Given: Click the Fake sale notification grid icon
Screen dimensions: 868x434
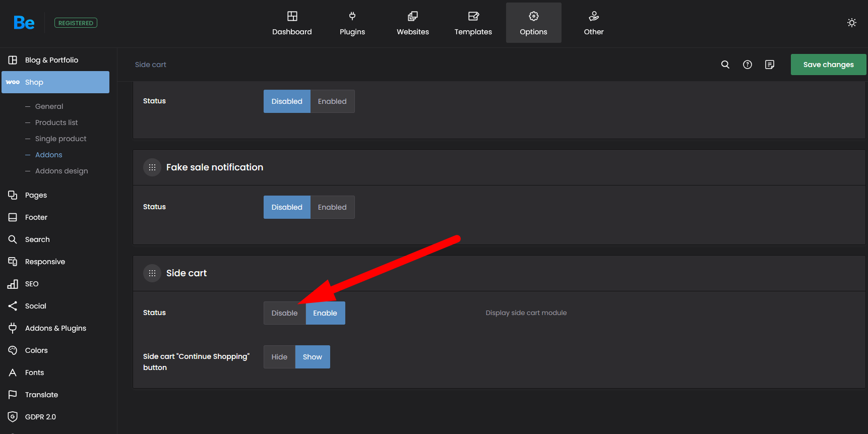Looking at the screenshot, I should (x=152, y=167).
